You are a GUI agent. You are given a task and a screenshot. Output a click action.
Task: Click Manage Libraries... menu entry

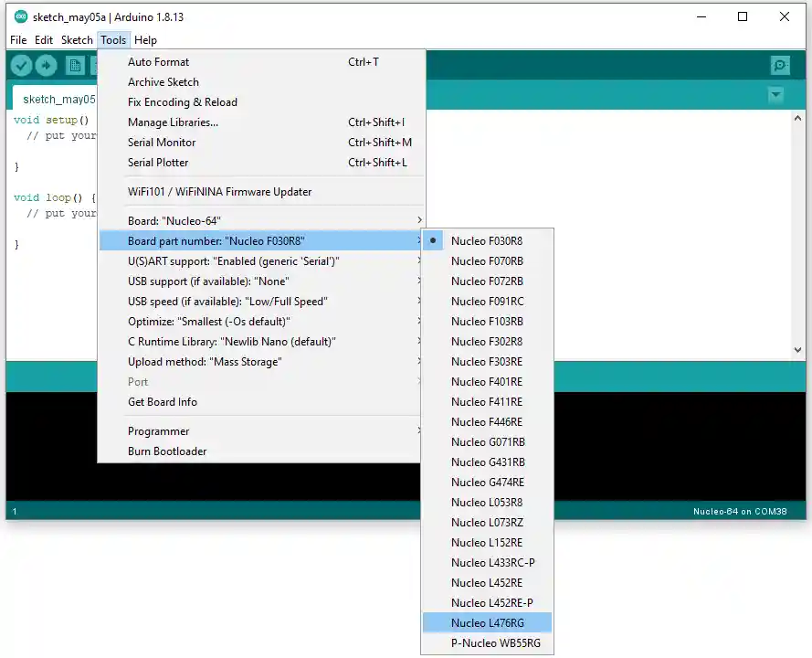(x=173, y=122)
